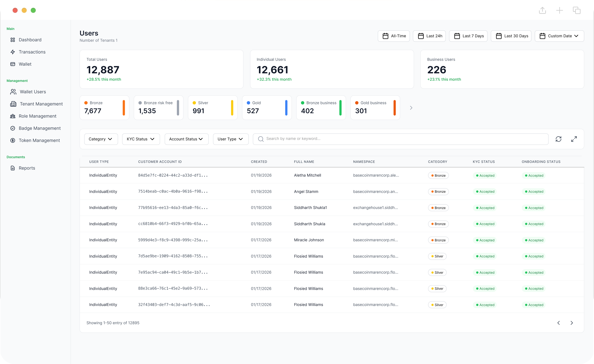Screen dimensions: 594x364
Task: Click the Token Management coin icon
Action: click(13, 140)
